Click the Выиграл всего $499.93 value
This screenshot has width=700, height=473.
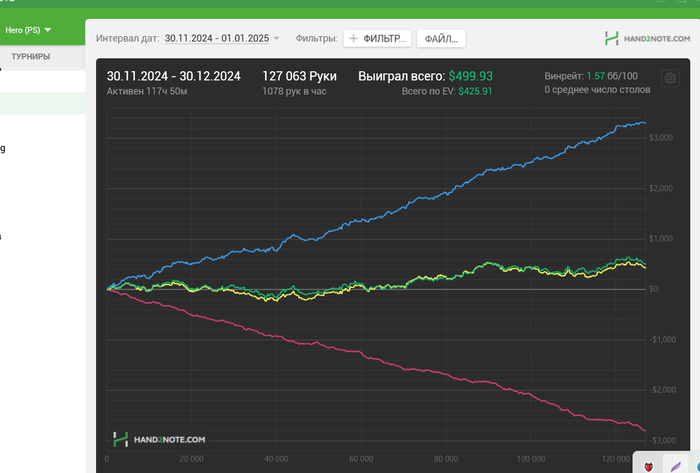(471, 76)
